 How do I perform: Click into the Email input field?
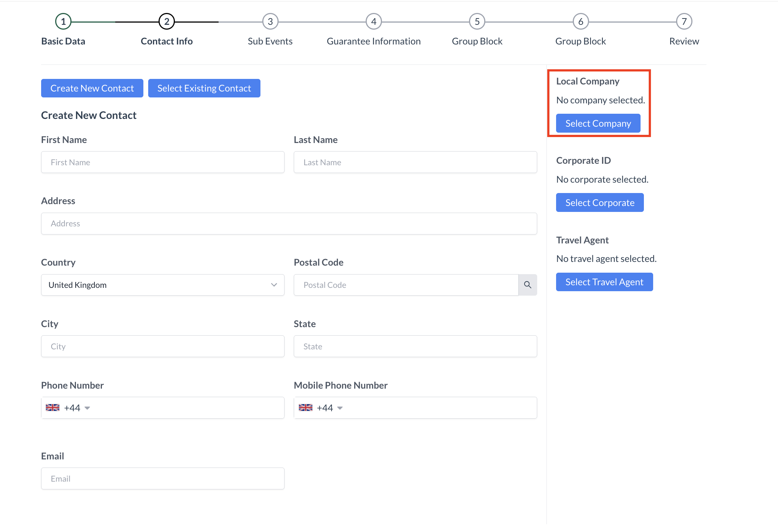click(x=163, y=479)
